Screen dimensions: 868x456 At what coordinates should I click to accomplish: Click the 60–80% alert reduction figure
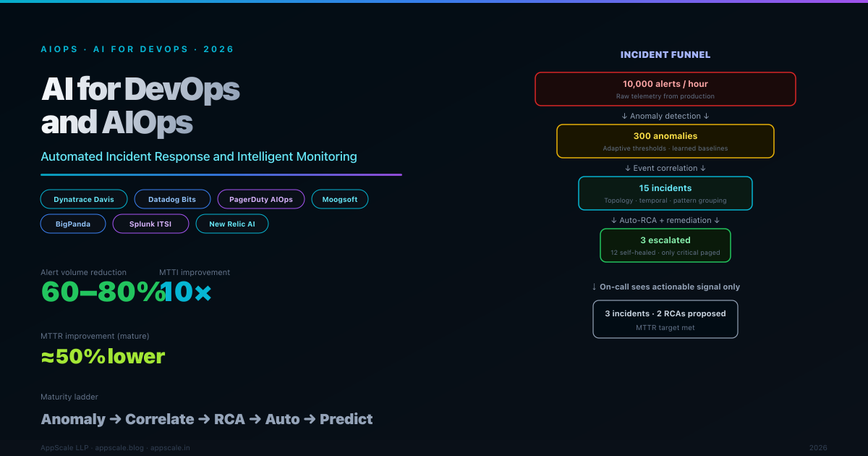click(x=100, y=292)
